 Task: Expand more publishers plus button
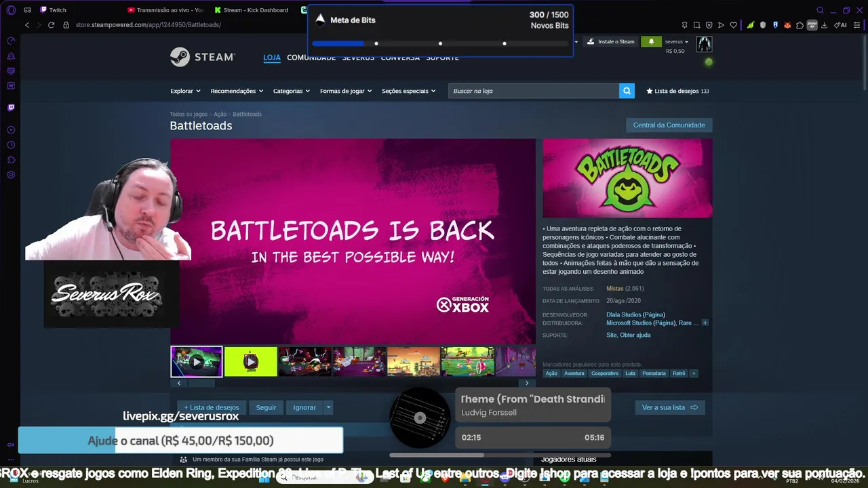coord(705,323)
